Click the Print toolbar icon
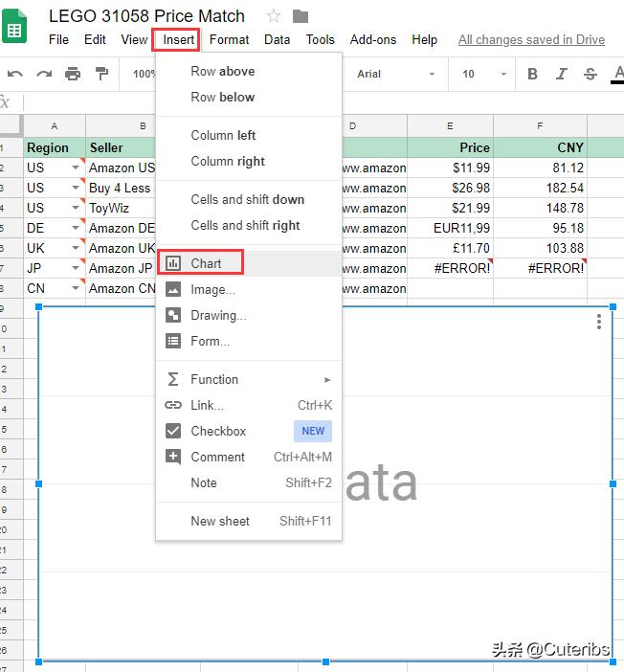624x672 pixels. pyautogui.click(x=73, y=74)
